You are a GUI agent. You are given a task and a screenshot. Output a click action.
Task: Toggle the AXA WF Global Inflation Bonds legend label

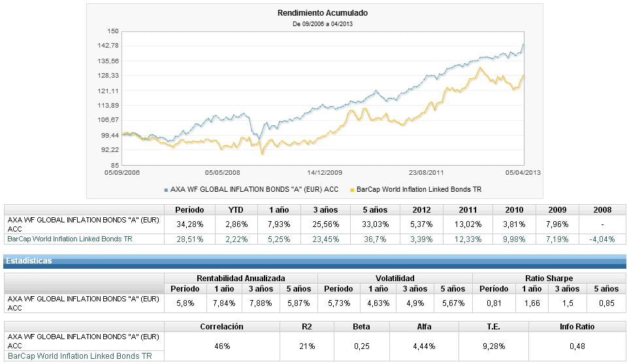pos(254,190)
